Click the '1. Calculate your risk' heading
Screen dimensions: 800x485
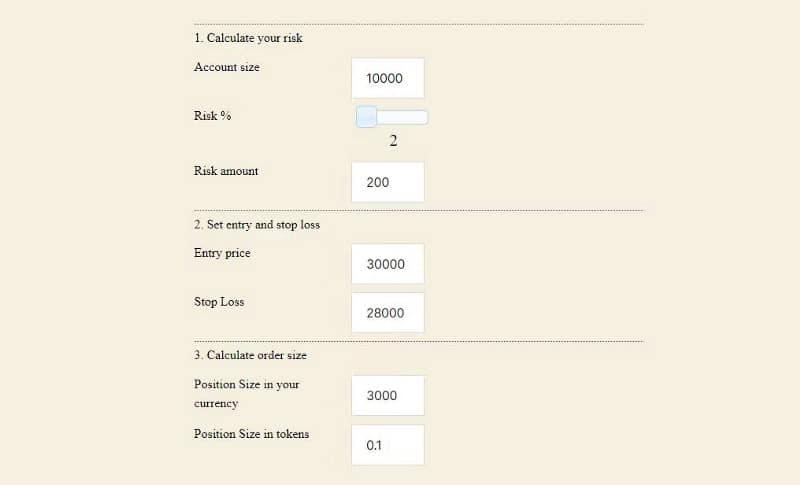248,38
